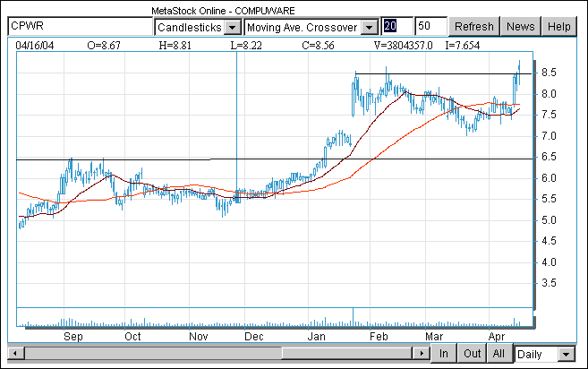
Task: Zoom in with the In button
Action: 444,354
